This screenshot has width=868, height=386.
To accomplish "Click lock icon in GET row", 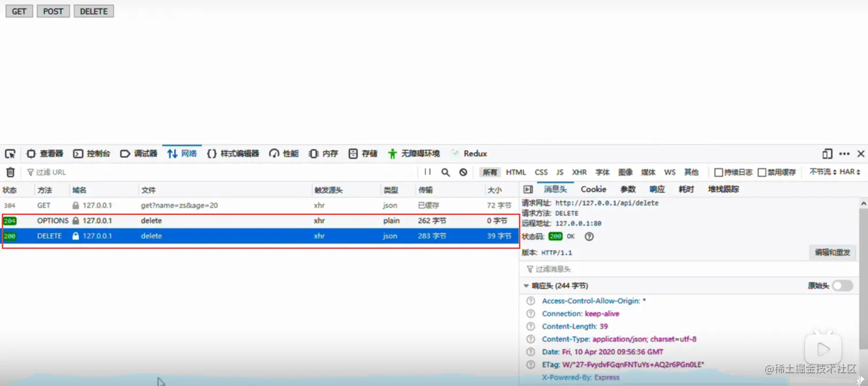I will (76, 205).
